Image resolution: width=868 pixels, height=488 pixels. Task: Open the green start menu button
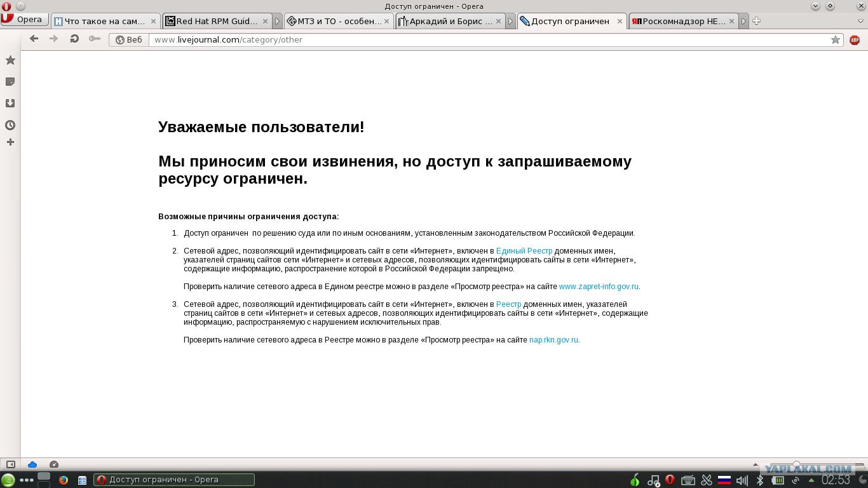(8, 480)
